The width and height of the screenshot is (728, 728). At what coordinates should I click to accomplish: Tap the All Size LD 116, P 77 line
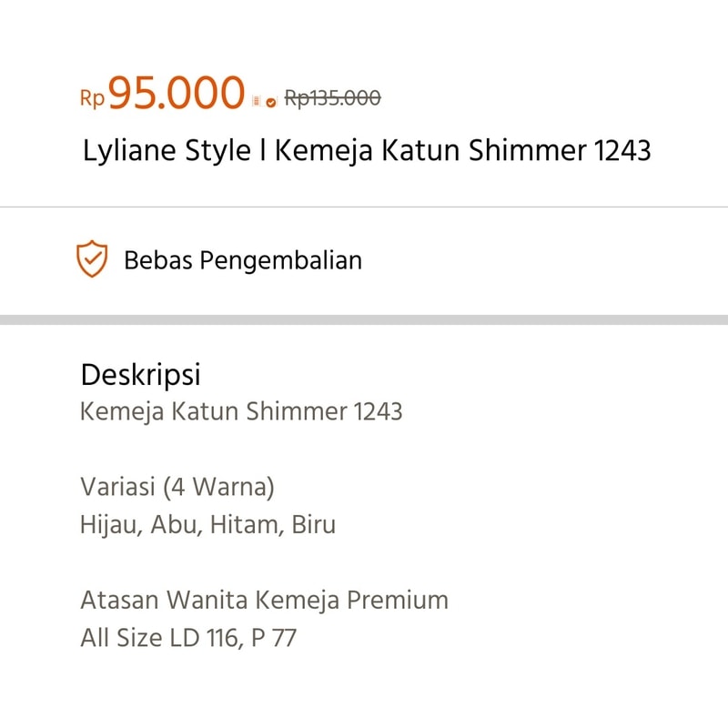(188, 638)
